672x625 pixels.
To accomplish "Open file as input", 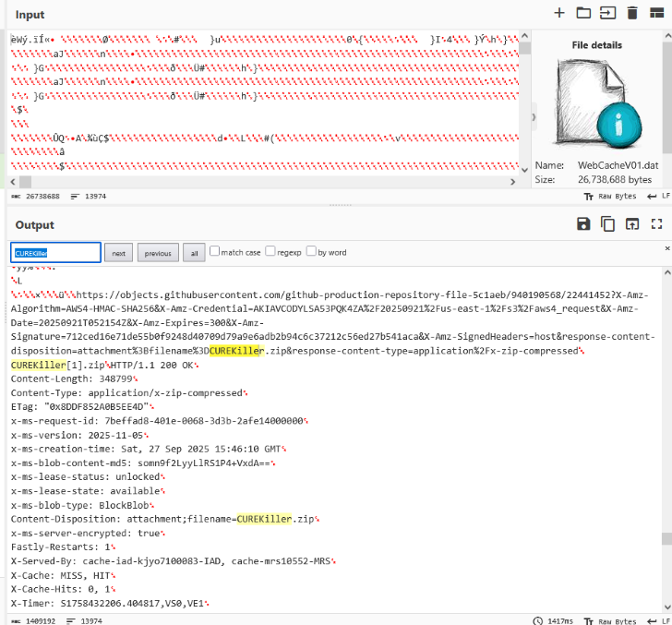I will point(607,13).
